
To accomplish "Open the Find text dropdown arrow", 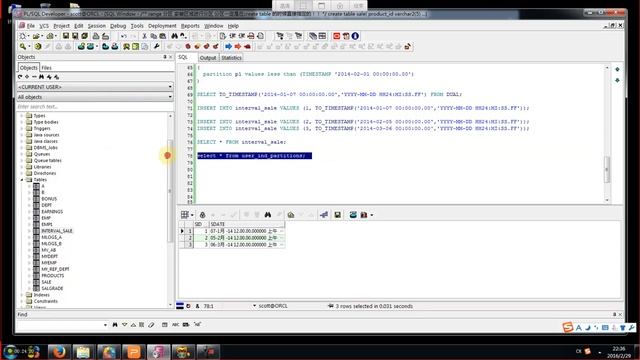I will tap(105, 325).
